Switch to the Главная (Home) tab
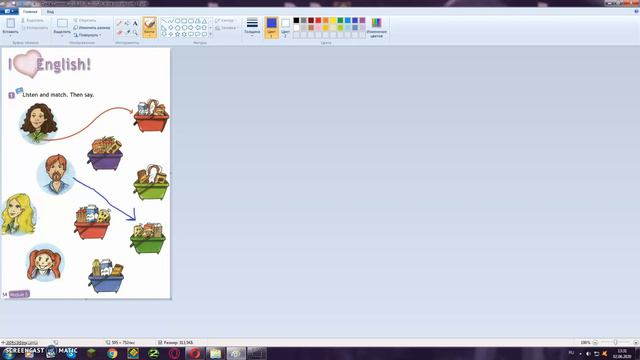The width and height of the screenshot is (640, 360). pyautogui.click(x=30, y=12)
